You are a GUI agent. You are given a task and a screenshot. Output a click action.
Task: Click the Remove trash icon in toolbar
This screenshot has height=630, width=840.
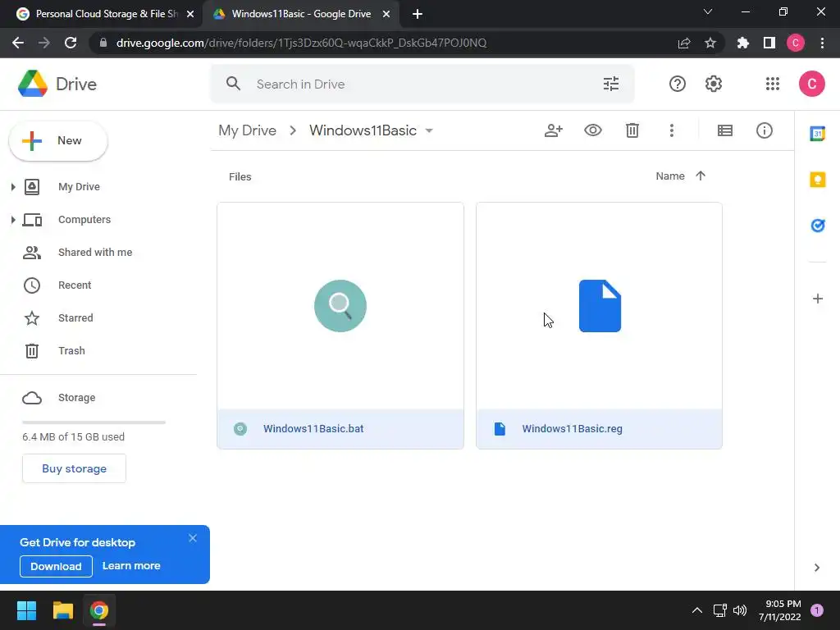[632, 130]
